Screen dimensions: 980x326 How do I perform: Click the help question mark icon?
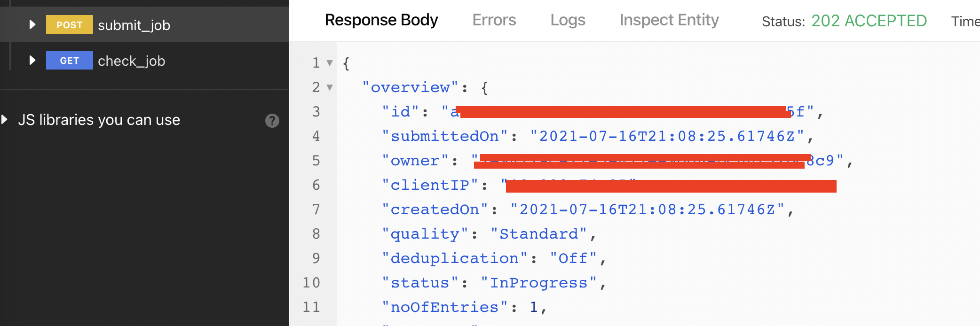272,121
